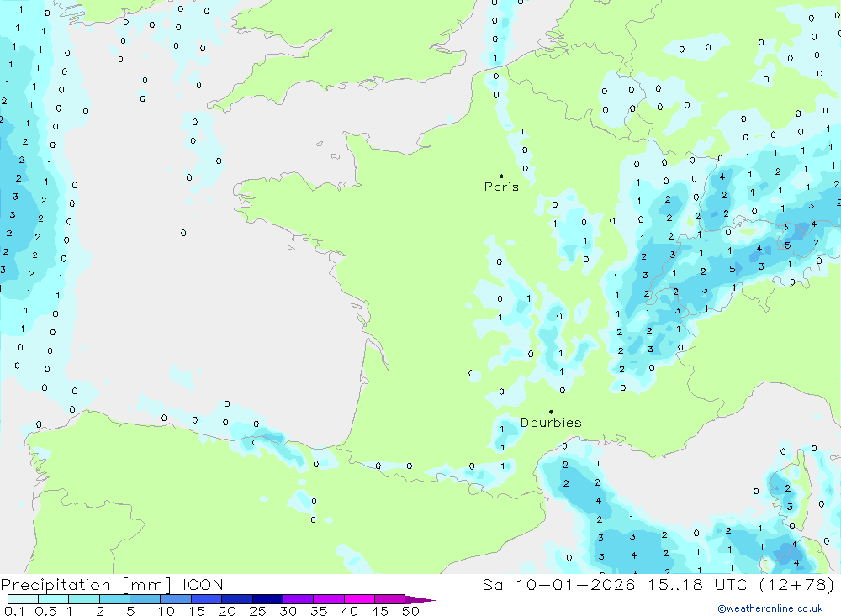Select the 20–25 mm legend color swatch
Screen dimensions: 841x616
(x=236, y=599)
